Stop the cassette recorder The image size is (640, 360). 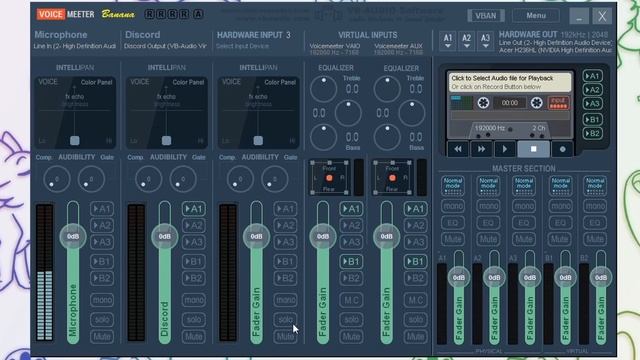533,149
